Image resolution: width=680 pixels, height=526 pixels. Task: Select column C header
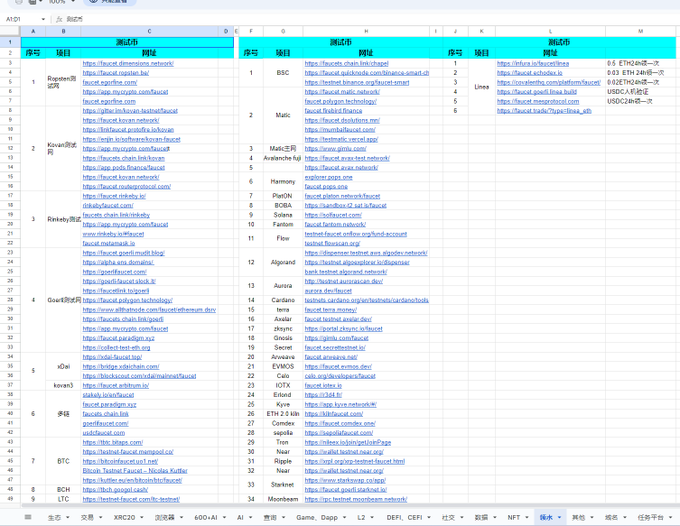tap(149, 31)
